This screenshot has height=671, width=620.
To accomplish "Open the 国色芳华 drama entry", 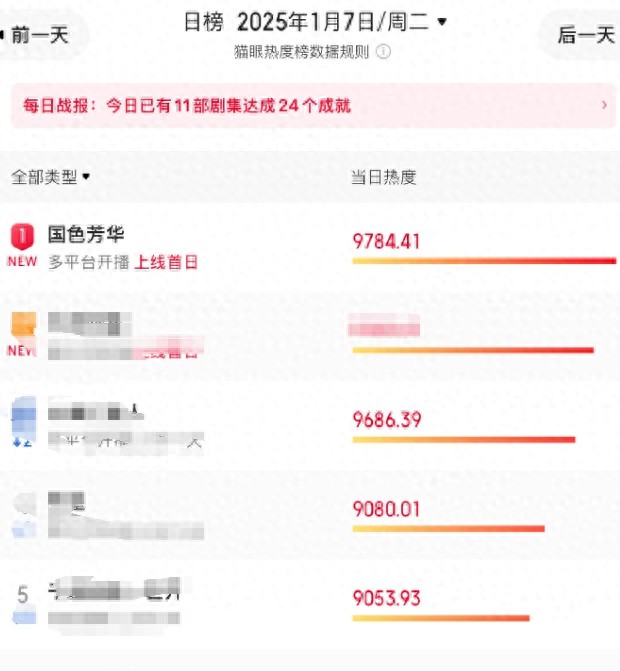I will point(86,236).
